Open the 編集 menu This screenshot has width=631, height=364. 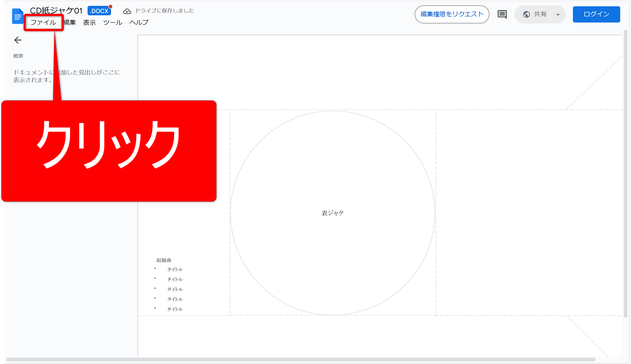(70, 22)
